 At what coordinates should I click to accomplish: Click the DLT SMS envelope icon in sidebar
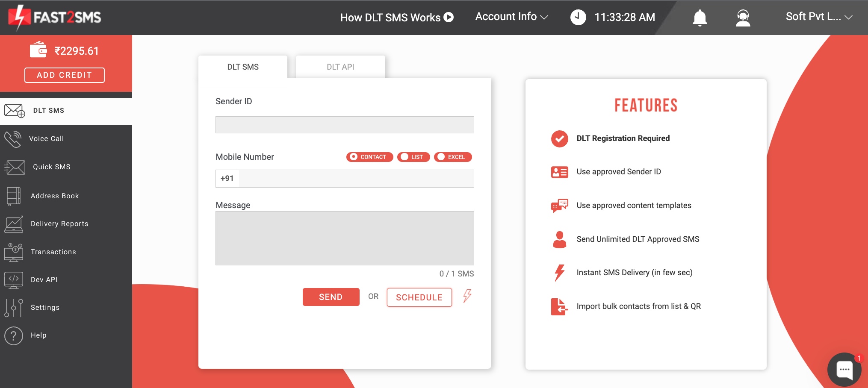click(15, 111)
